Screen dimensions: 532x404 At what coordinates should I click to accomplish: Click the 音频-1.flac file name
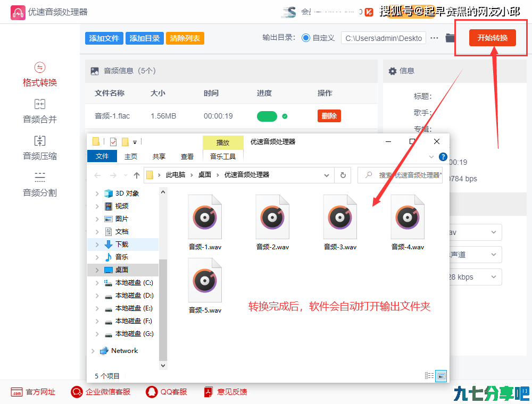pos(112,116)
